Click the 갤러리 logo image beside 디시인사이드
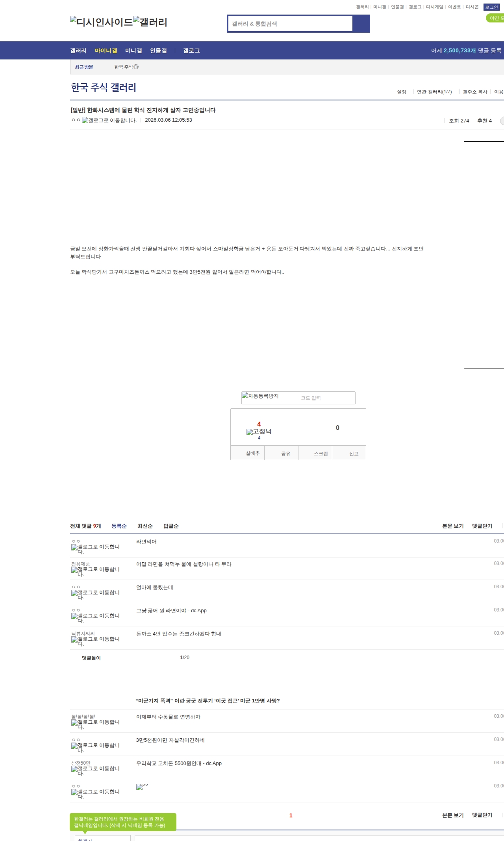The image size is (504, 841). click(x=150, y=22)
